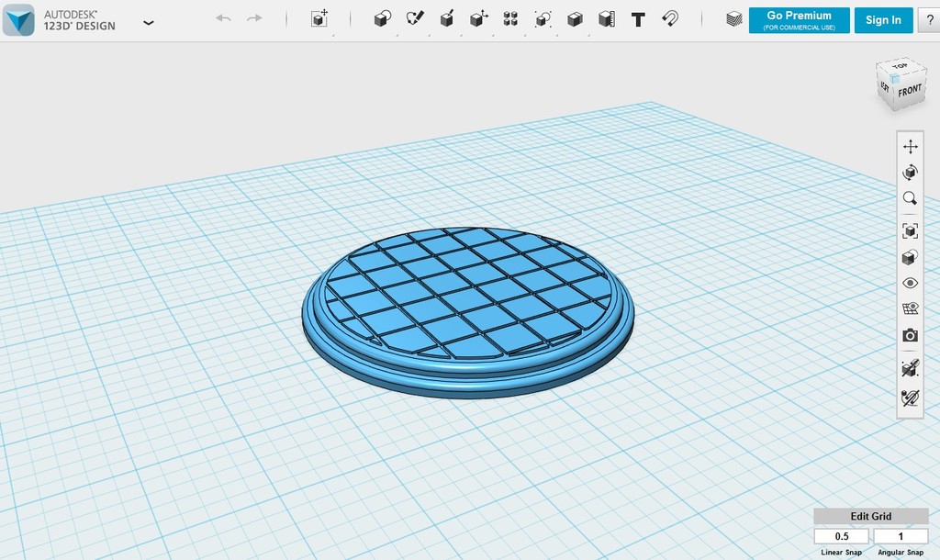The height and width of the screenshot is (560, 940).
Task: Toggle the sketch visibility icon at bottom
Action: tap(910, 397)
